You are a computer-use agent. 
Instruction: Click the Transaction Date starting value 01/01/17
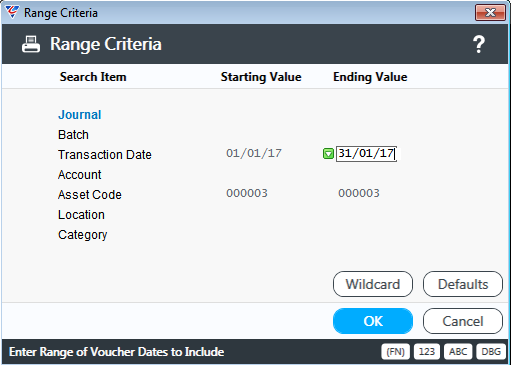tap(254, 153)
